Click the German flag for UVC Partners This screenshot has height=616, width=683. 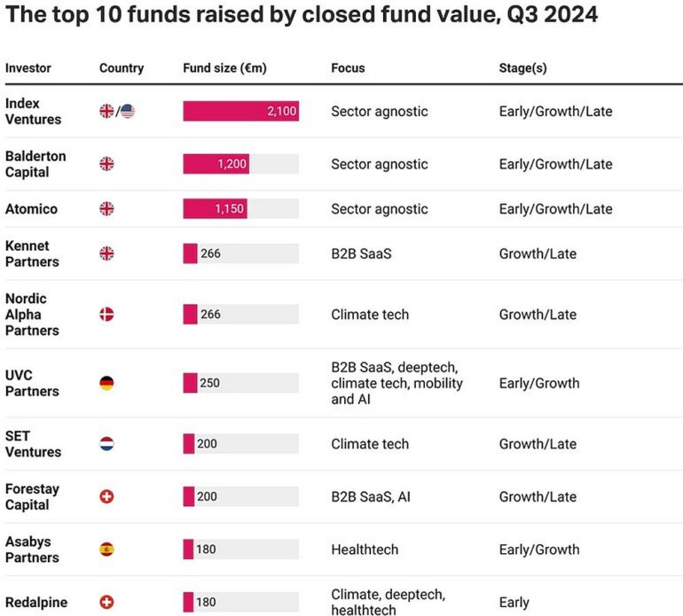[106, 384]
